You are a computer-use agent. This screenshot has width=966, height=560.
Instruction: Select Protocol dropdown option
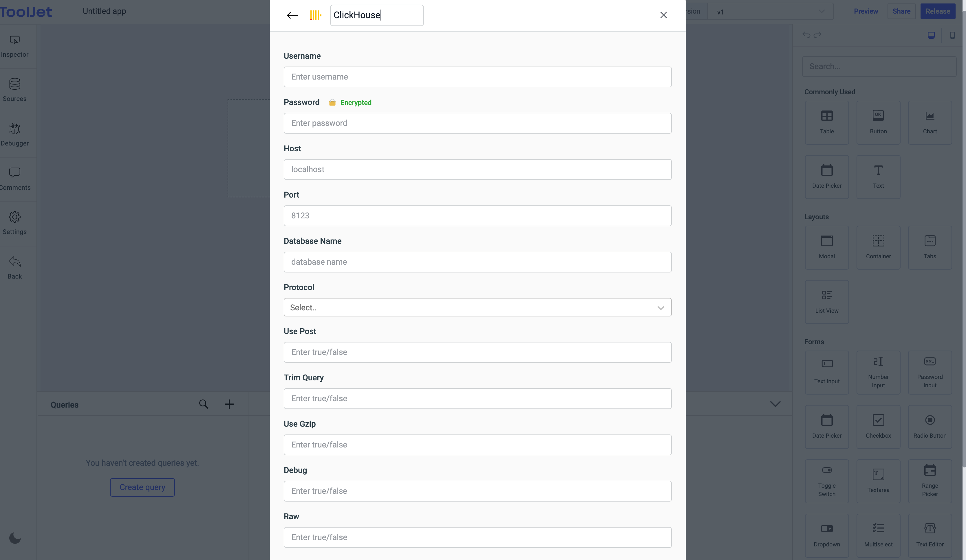477,307
